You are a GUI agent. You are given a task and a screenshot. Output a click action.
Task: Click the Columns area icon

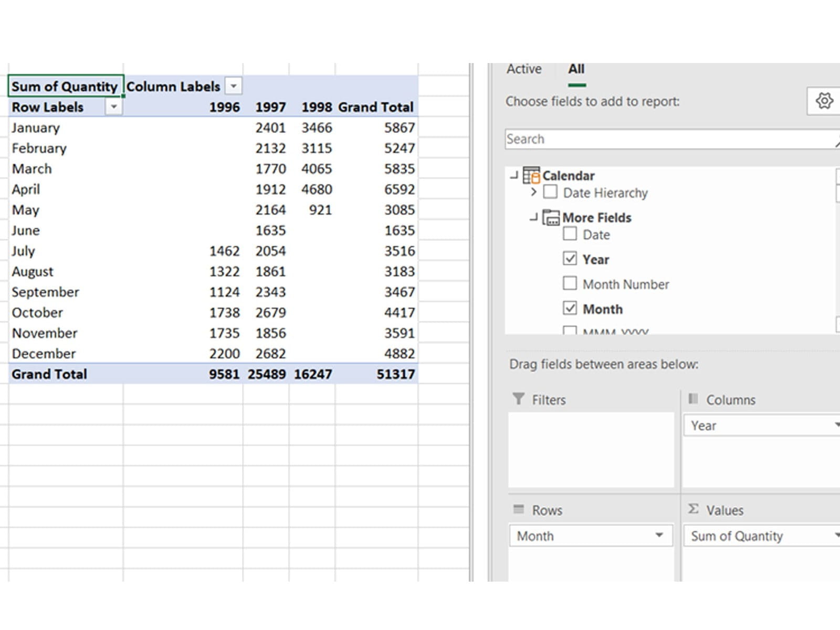[x=694, y=399]
